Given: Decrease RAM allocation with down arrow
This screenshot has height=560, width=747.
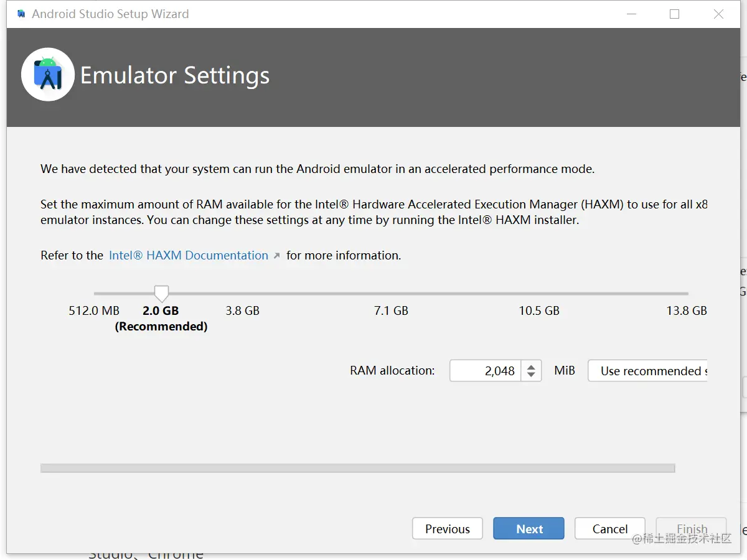Looking at the screenshot, I should tap(531, 376).
